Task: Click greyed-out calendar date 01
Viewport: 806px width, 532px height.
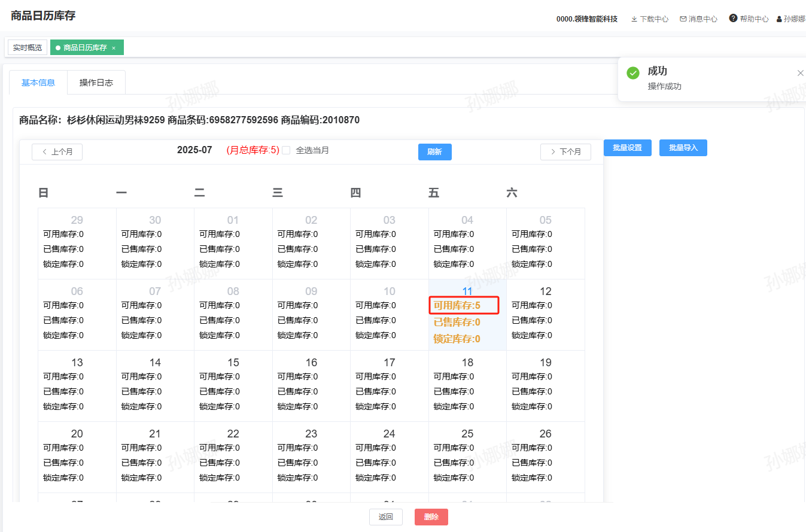Action: tap(233, 220)
